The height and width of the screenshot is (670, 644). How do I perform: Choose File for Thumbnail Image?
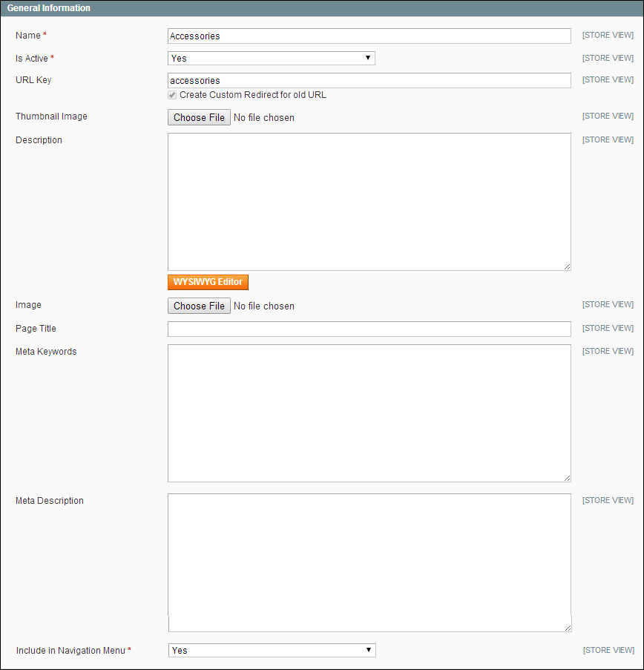click(x=199, y=117)
